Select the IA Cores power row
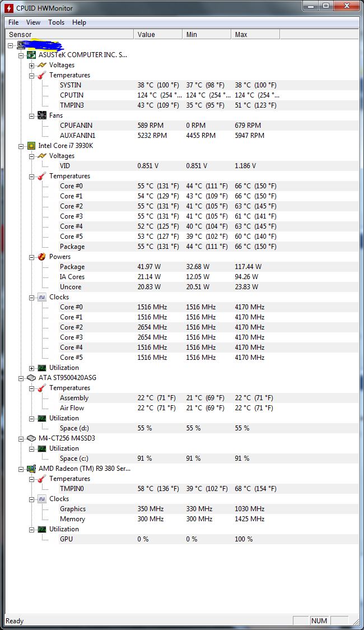The height and width of the screenshot is (630, 364). pyautogui.click(x=208, y=277)
